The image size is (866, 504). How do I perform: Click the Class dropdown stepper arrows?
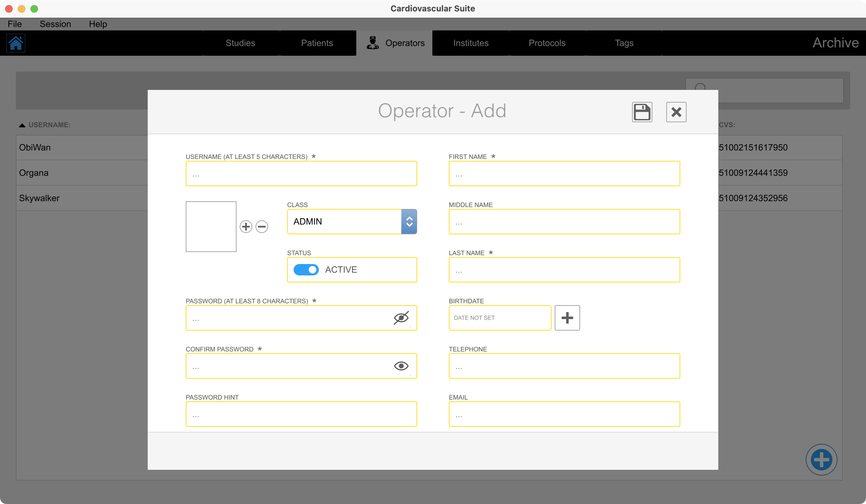click(409, 221)
